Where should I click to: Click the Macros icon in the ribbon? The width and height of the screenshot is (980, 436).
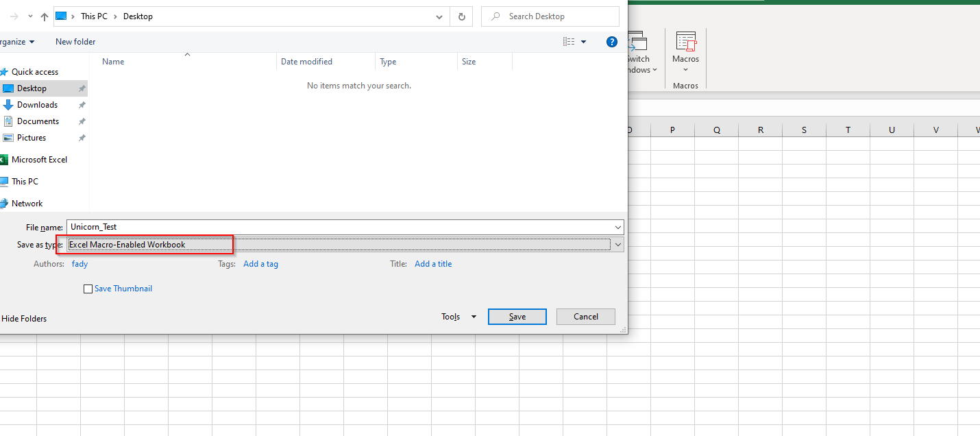(685, 43)
